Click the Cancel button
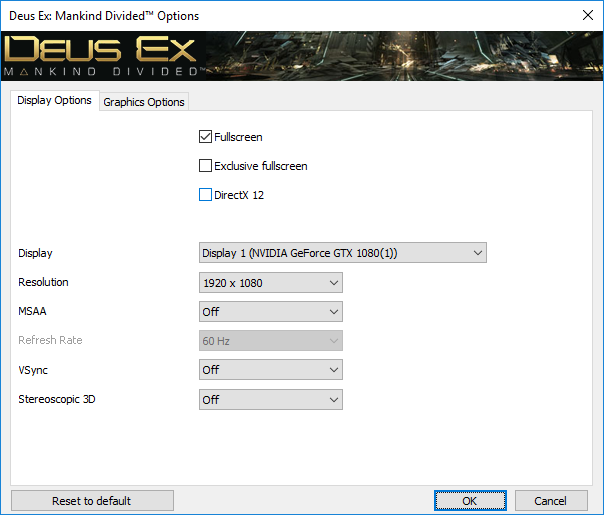This screenshot has height=515, width=604. pos(551,501)
